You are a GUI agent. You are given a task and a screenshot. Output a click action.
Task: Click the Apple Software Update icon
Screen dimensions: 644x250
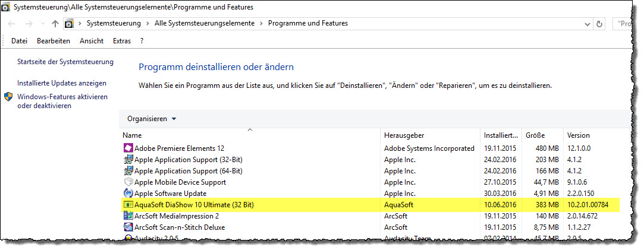click(x=128, y=194)
